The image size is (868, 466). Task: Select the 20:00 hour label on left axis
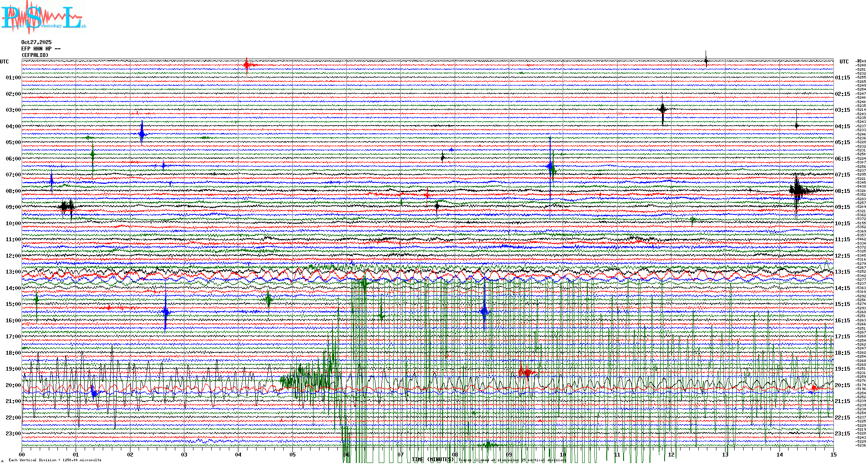13,385
